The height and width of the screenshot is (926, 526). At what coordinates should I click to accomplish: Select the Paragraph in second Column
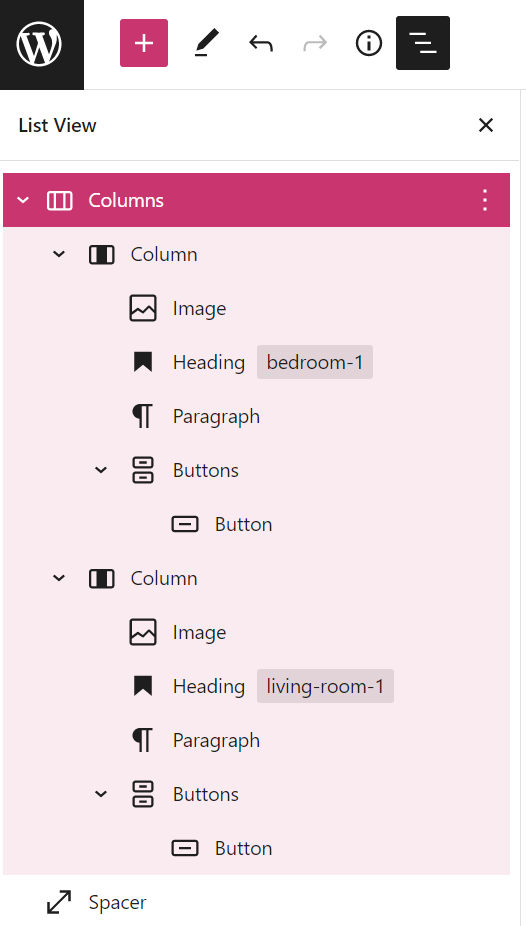tap(256, 740)
